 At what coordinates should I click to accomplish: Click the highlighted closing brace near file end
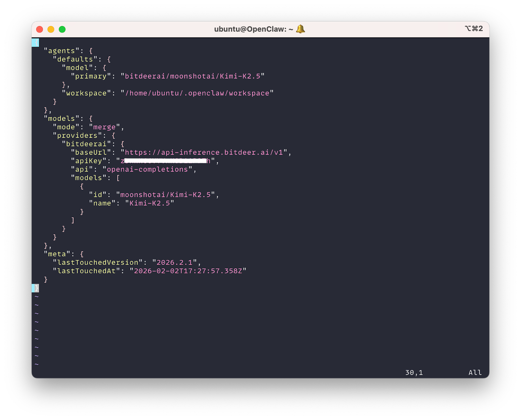(x=36, y=288)
